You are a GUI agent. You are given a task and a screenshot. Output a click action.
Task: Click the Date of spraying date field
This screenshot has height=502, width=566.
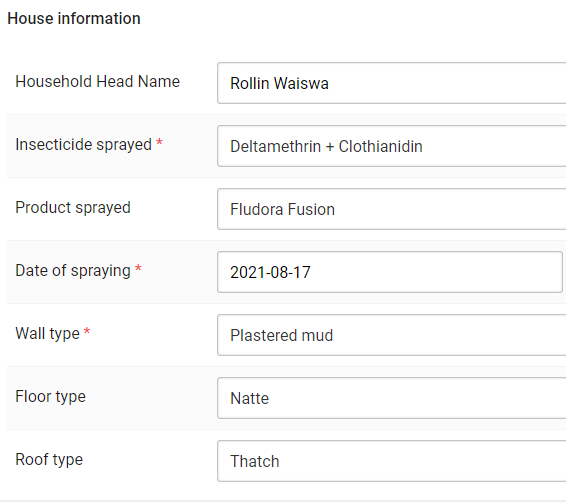click(x=390, y=272)
